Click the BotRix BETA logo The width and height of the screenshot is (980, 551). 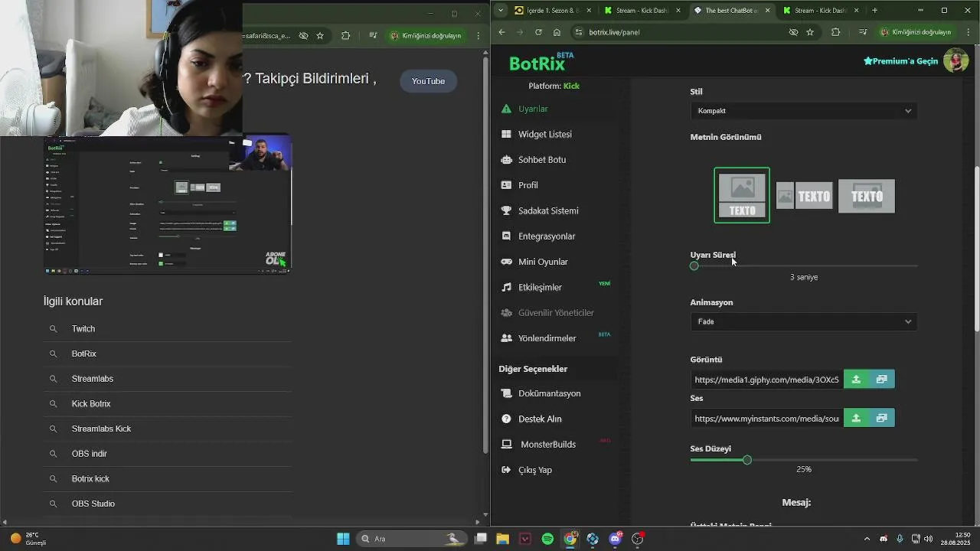pos(541,62)
